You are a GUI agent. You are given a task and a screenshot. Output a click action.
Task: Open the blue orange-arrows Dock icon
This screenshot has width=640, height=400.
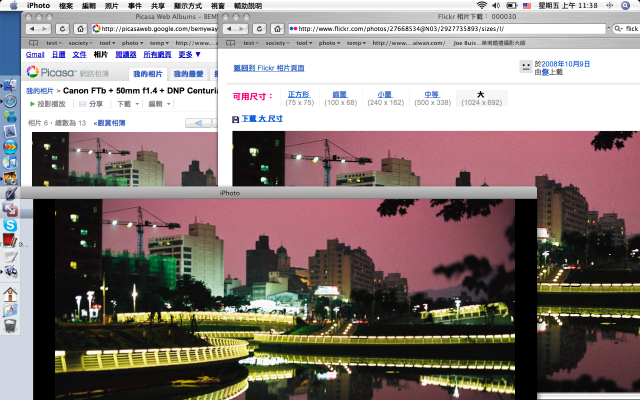click(10, 147)
